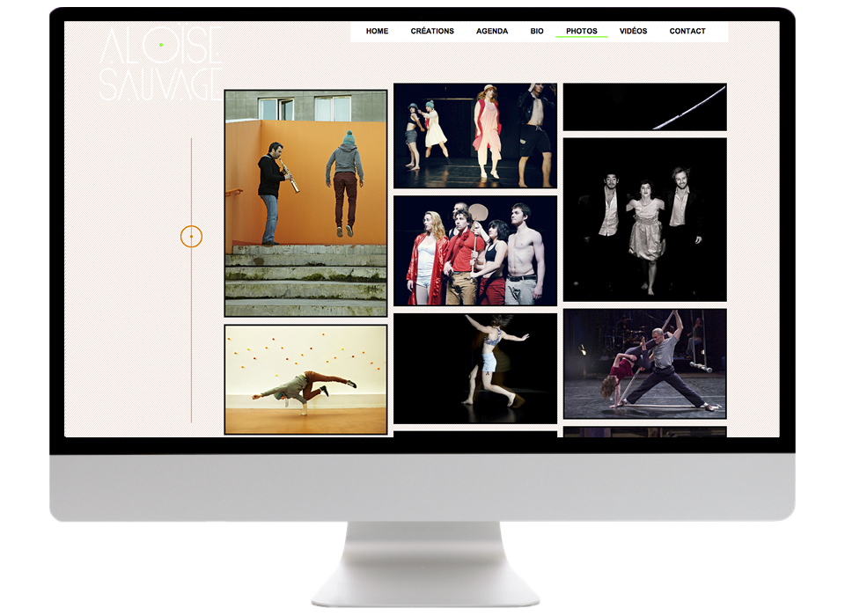The image size is (845, 616).
Task: Open the group photo with red raincoat
Action: click(x=475, y=251)
